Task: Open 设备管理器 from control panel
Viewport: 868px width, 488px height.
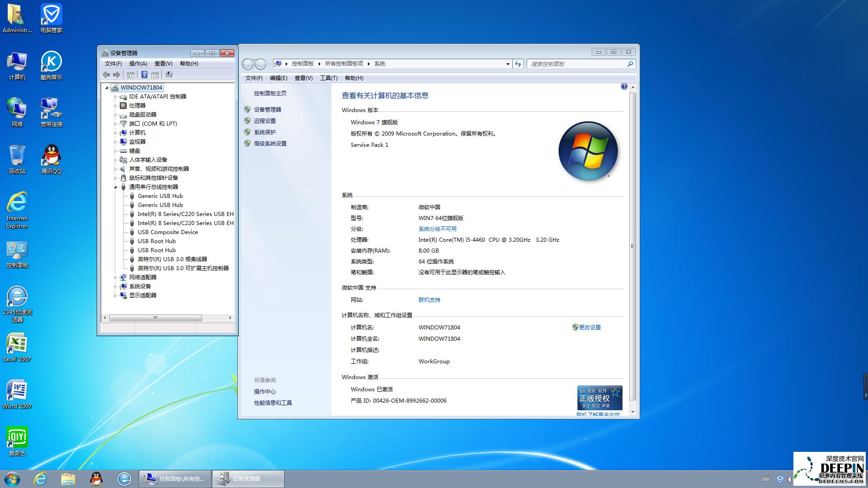Action: point(268,109)
